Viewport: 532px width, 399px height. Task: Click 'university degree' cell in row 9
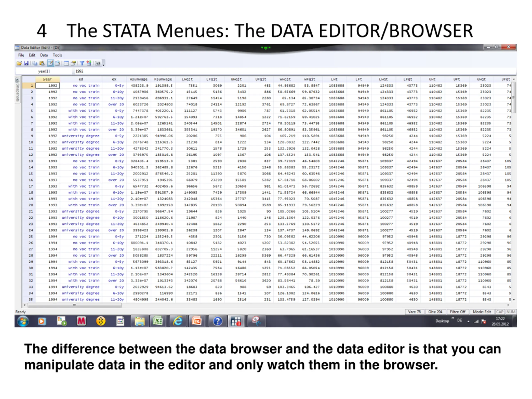tap(81, 136)
